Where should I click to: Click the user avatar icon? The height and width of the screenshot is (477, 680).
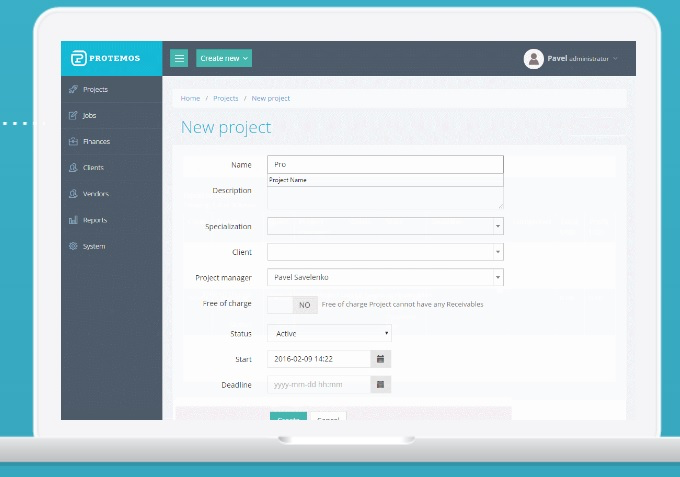click(x=533, y=59)
